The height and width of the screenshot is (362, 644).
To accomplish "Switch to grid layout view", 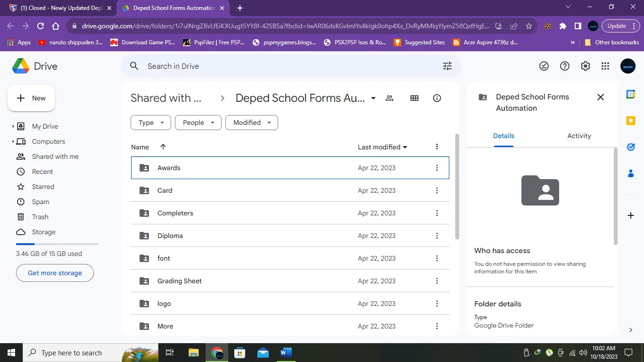I will tap(414, 98).
